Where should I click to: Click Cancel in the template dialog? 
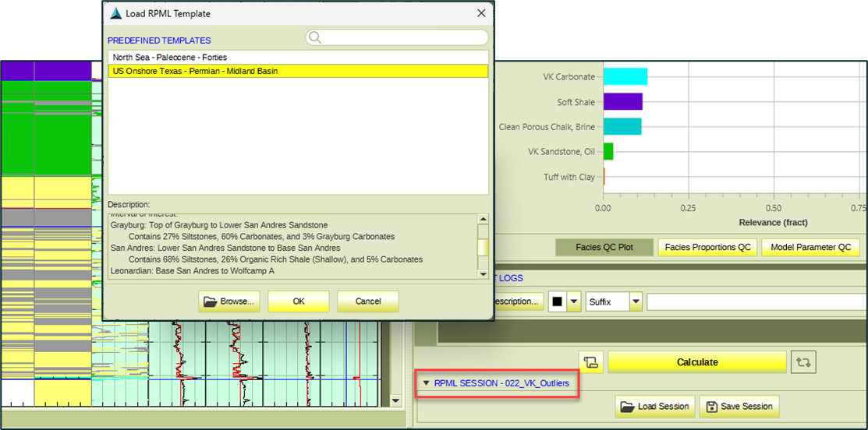tap(368, 301)
